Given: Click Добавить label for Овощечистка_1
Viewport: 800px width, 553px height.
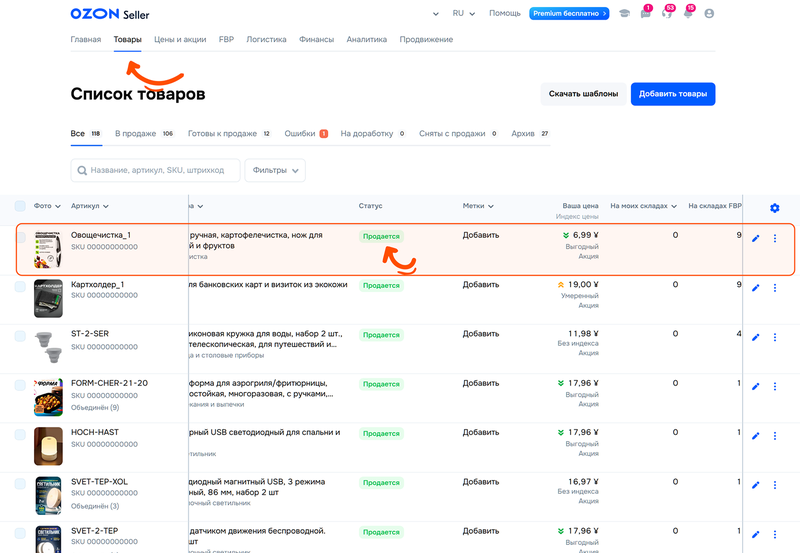Looking at the screenshot, I should tap(481, 235).
